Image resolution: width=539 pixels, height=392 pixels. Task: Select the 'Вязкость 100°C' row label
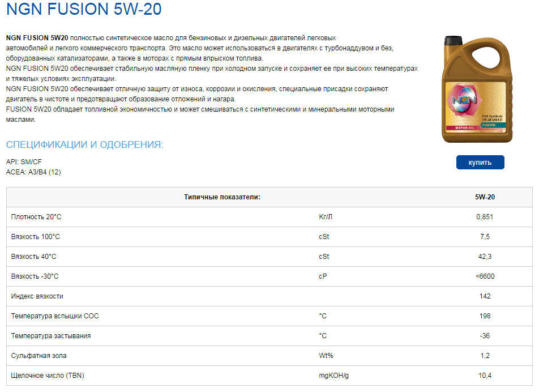[x=36, y=237]
